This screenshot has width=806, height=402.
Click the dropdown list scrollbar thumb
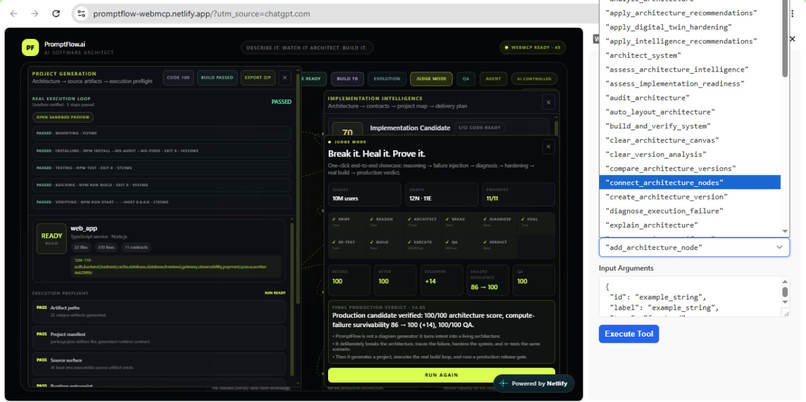coord(785,39)
